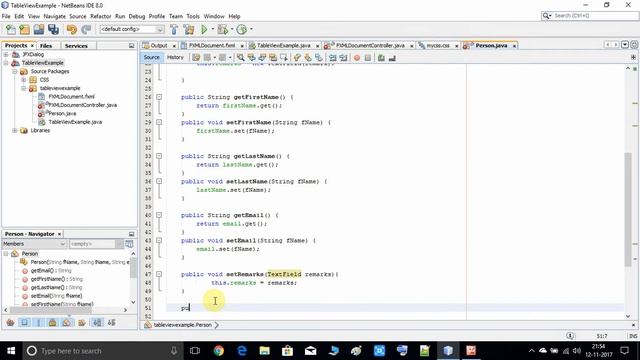Expand the JFXDialog project node
Screen dimensions: 640x360
(x=6, y=54)
